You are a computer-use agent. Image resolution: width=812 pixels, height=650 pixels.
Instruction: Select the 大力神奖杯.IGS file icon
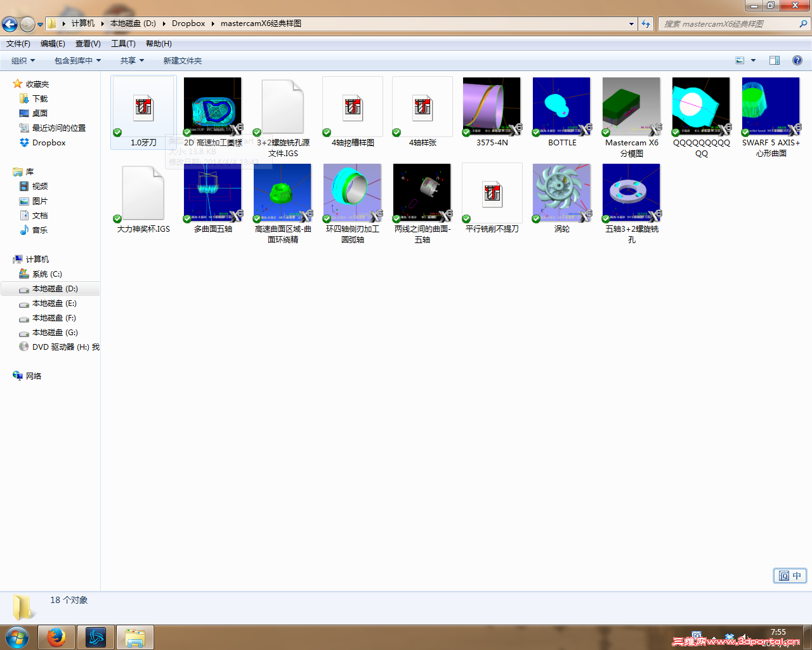(143, 193)
